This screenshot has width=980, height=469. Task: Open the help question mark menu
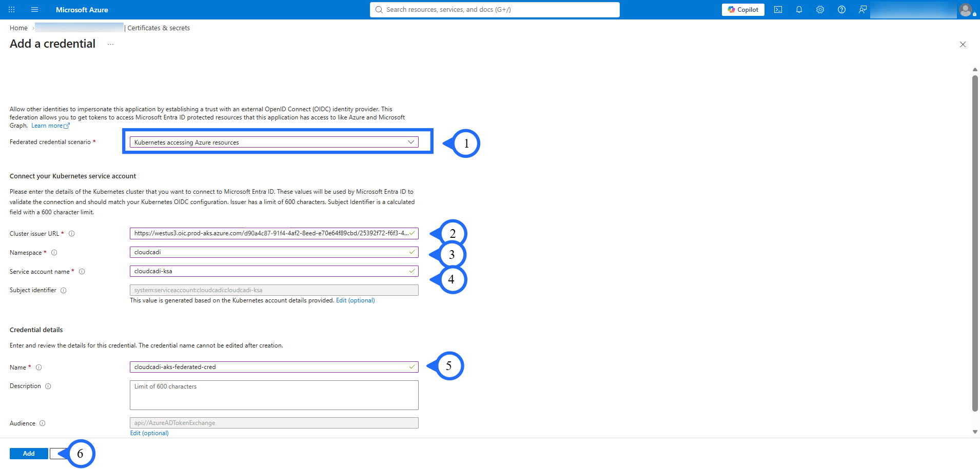pos(841,10)
